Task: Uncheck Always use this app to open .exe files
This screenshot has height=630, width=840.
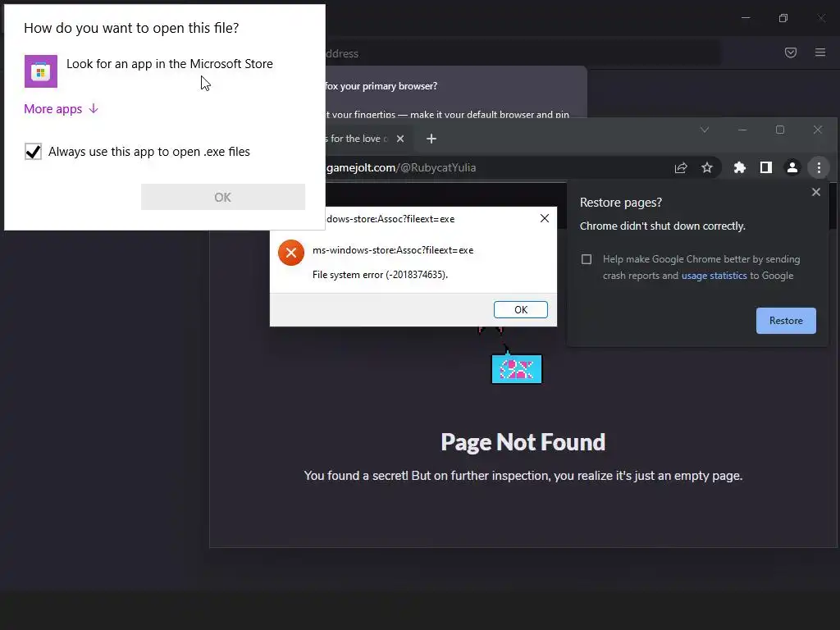Action: pos(33,152)
